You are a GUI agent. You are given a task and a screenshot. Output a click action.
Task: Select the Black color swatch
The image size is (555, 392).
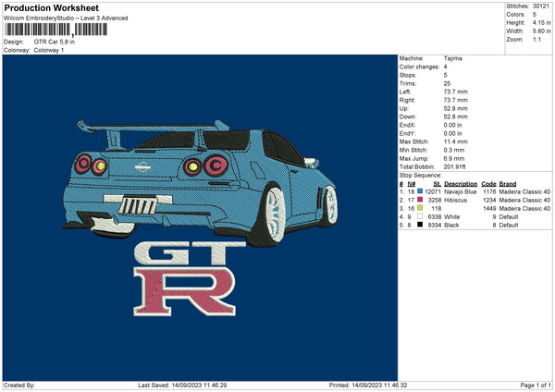point(420,225)
